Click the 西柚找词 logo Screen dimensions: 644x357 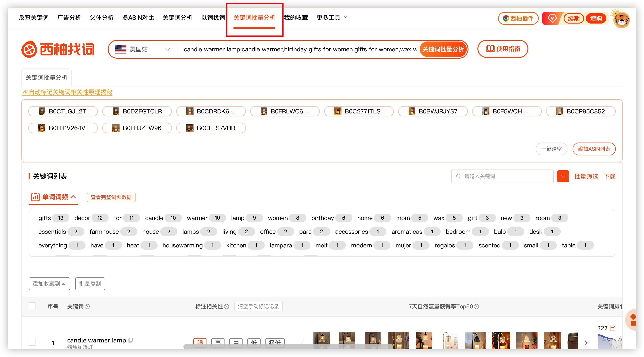tap(58, 49)
